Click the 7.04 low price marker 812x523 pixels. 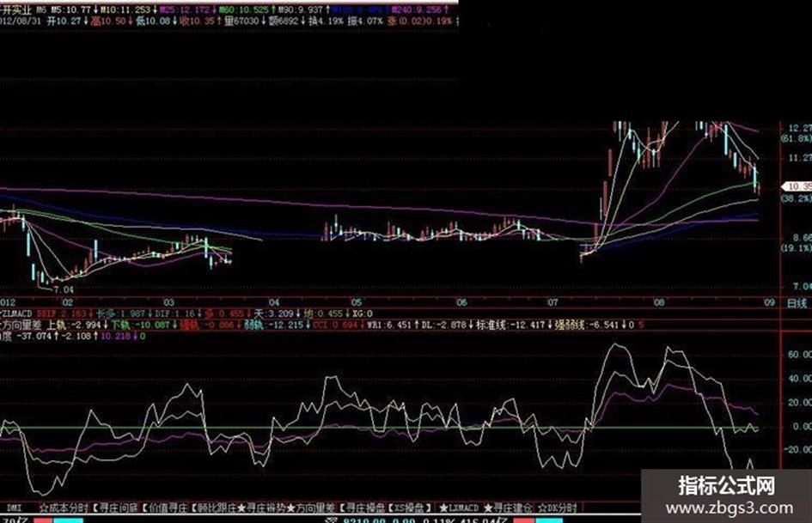[64, 290]
